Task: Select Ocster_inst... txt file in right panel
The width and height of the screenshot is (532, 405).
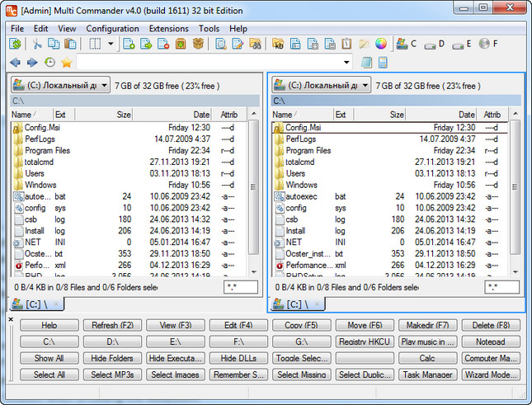Action: (x=389, y=254)
